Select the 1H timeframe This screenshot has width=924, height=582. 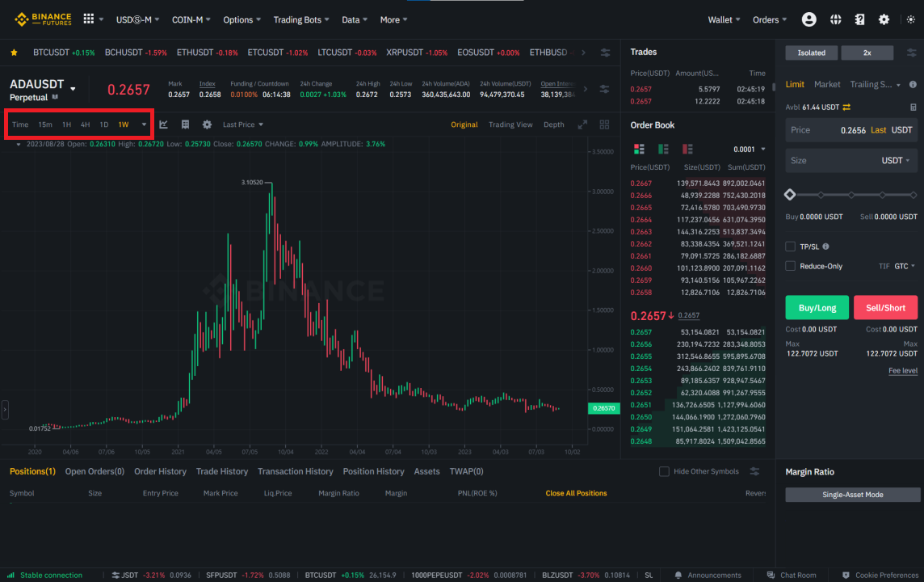(x=66, y=124)
